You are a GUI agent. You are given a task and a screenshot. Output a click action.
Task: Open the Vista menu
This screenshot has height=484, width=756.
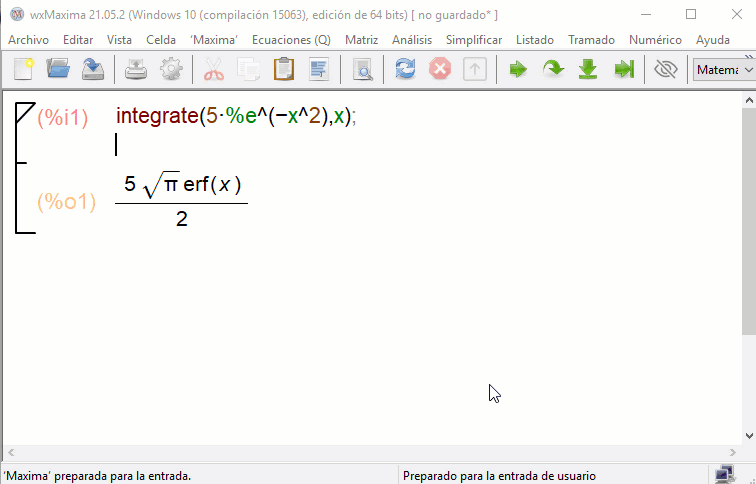119,40
